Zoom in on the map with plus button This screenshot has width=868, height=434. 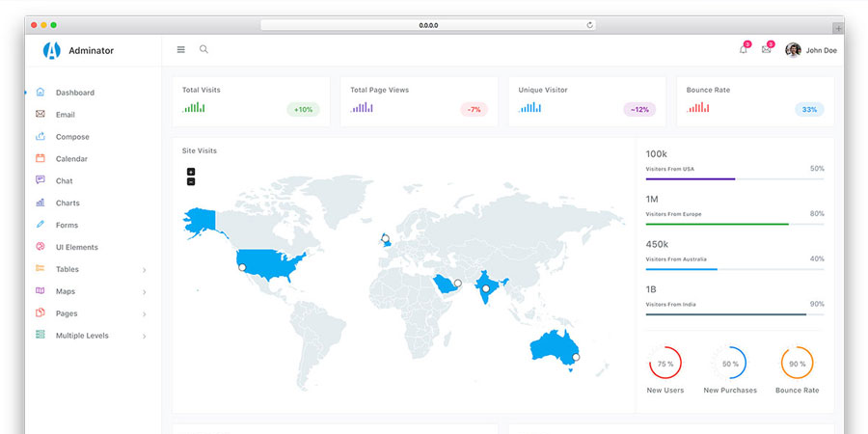click(x=191, y=172)
